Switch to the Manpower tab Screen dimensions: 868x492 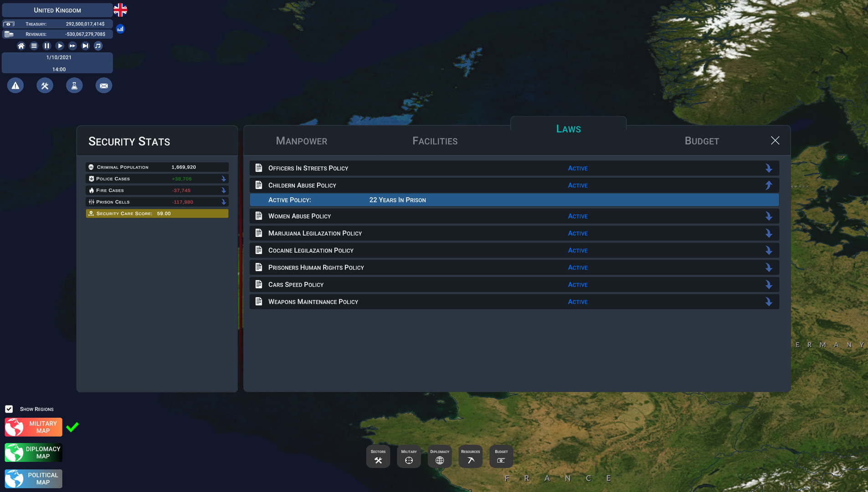(301, 141)
